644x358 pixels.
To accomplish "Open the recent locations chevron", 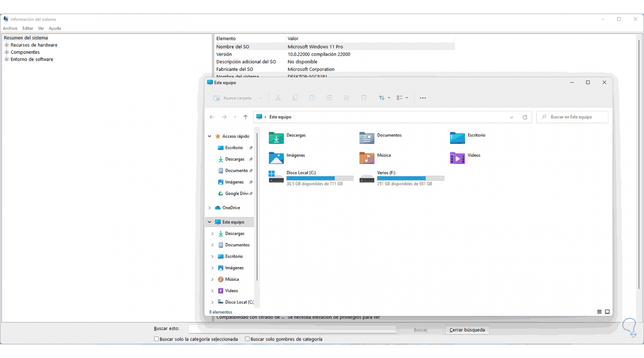I will tap(235, 117).
